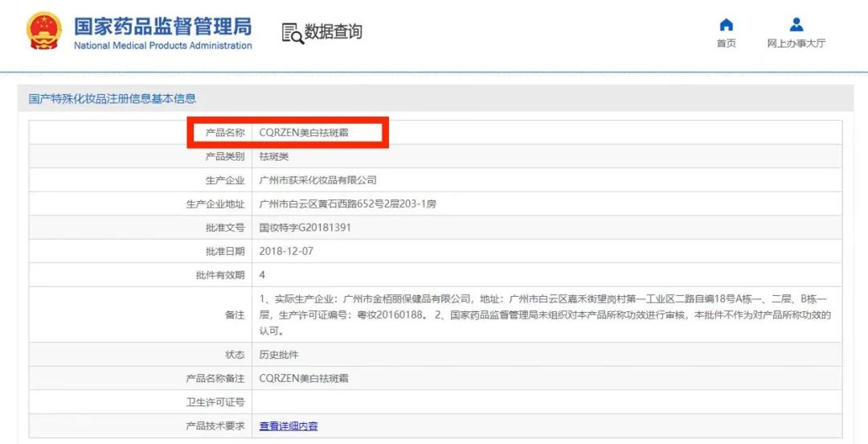The width and height of the screenshot is (868, 444).
Task: Click the national emblem logo
Action: (44, 31)
